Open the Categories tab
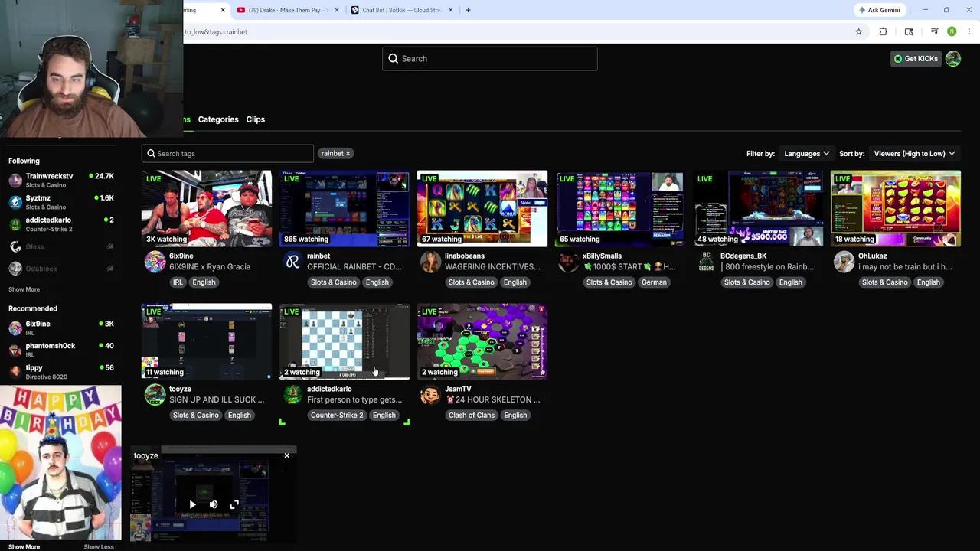This screenshot has width=980, height=551. 218,119
